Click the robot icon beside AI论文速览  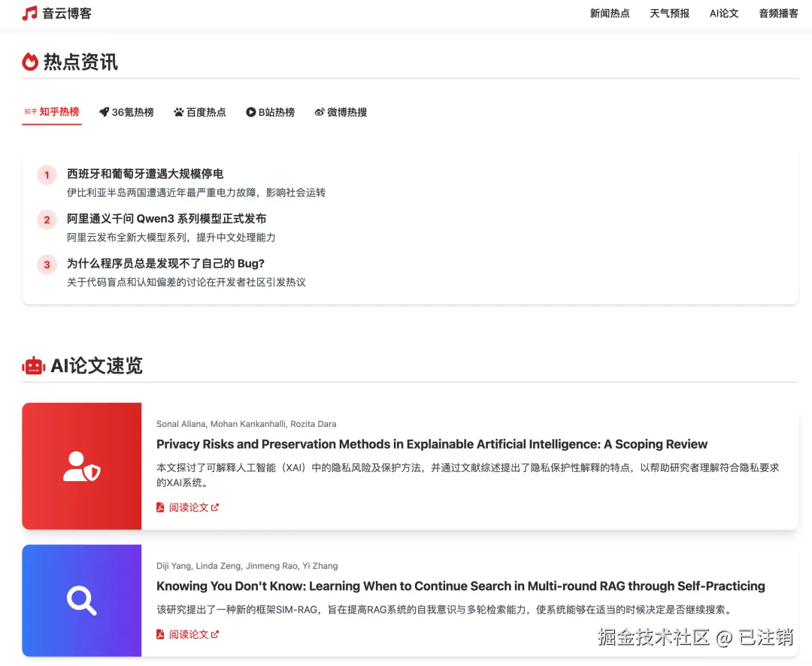pyautogui.click(x=33, y=365)
